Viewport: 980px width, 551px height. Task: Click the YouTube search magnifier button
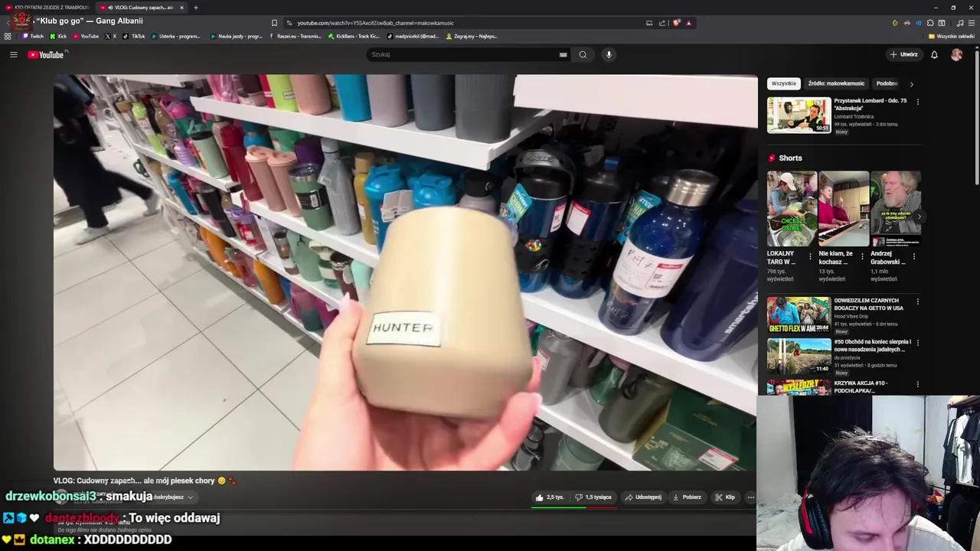(x=583, y=54)
